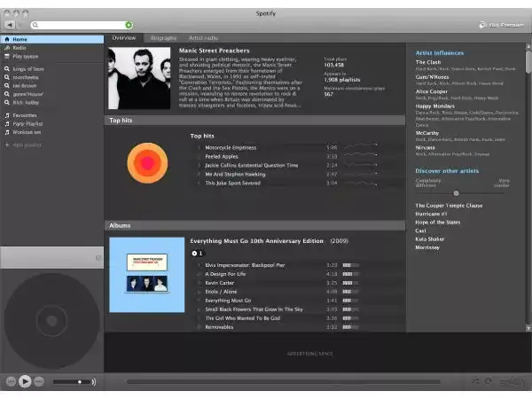Open Happy Mondays under Artist influences

[435, 106]
